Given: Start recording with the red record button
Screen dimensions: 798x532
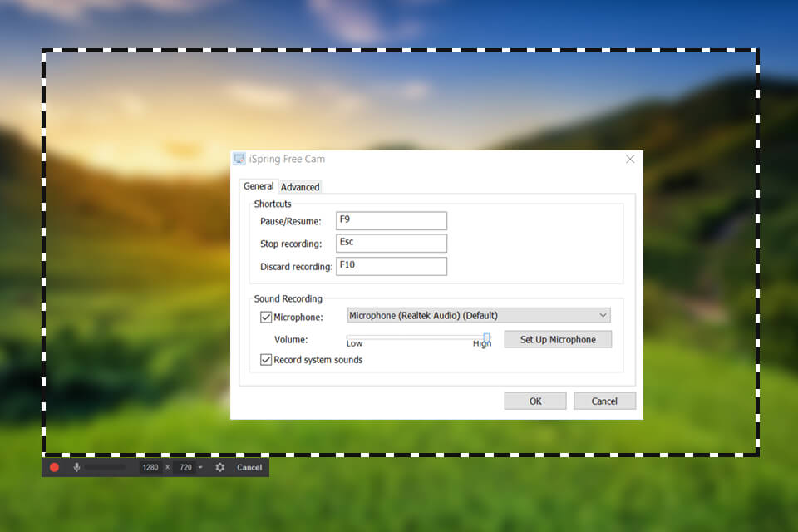Looking at the screenshot, I should point(55,467).
